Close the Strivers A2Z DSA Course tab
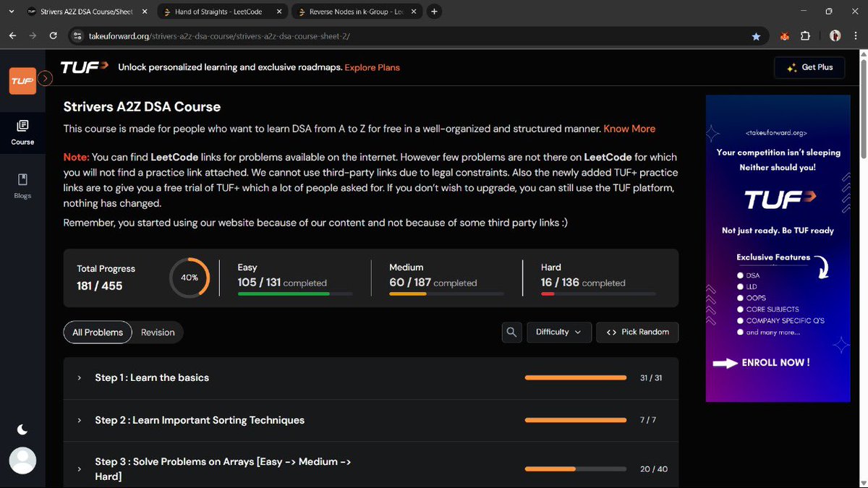The width and height of the screenshot is (868, 488). pyautogui.click(x=144, y=12)
